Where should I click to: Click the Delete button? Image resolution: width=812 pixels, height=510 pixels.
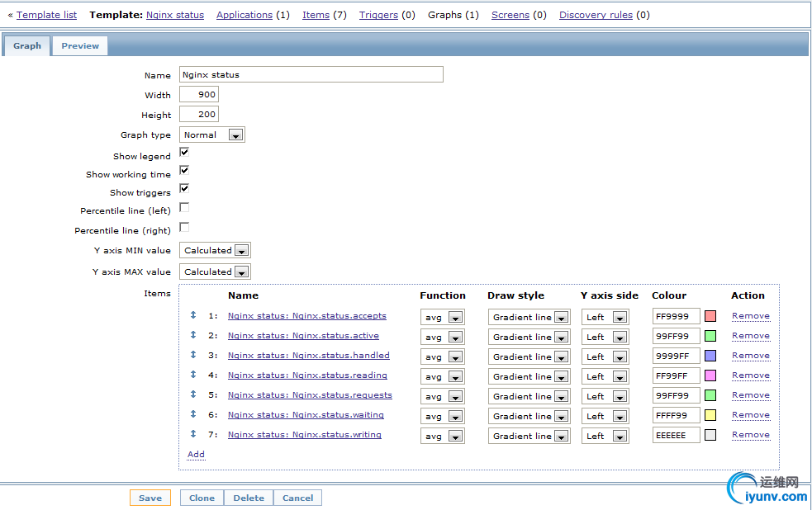point(249,498)
